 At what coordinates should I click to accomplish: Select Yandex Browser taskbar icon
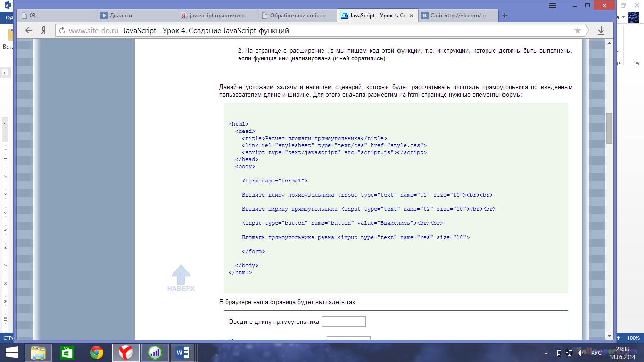tap(126, 352)
